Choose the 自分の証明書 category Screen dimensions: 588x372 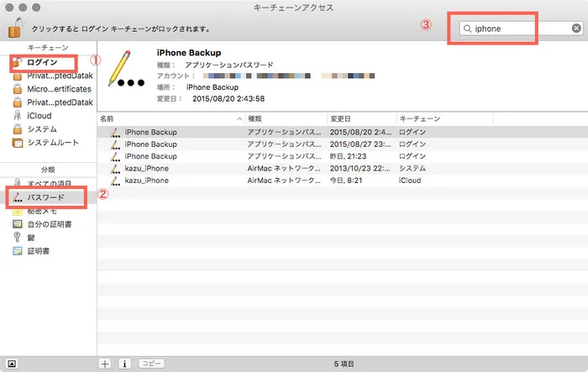click(50, 224)
